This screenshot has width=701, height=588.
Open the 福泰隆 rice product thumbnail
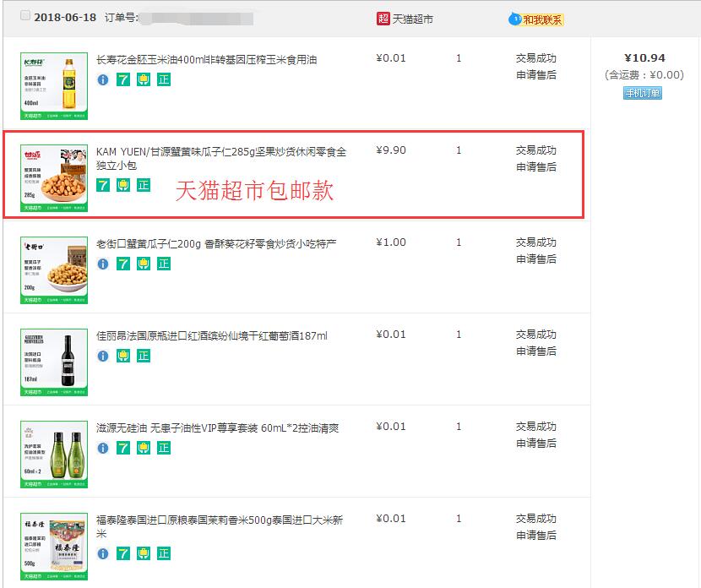click(x=54, y=547)
